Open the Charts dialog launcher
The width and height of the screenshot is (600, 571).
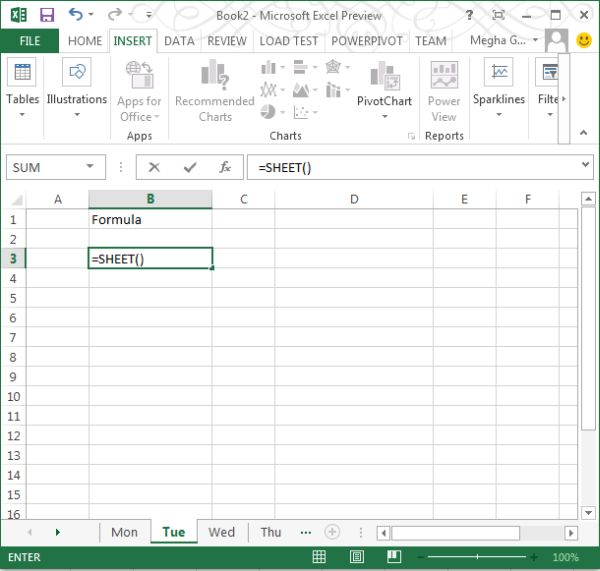tap(411, 136)
